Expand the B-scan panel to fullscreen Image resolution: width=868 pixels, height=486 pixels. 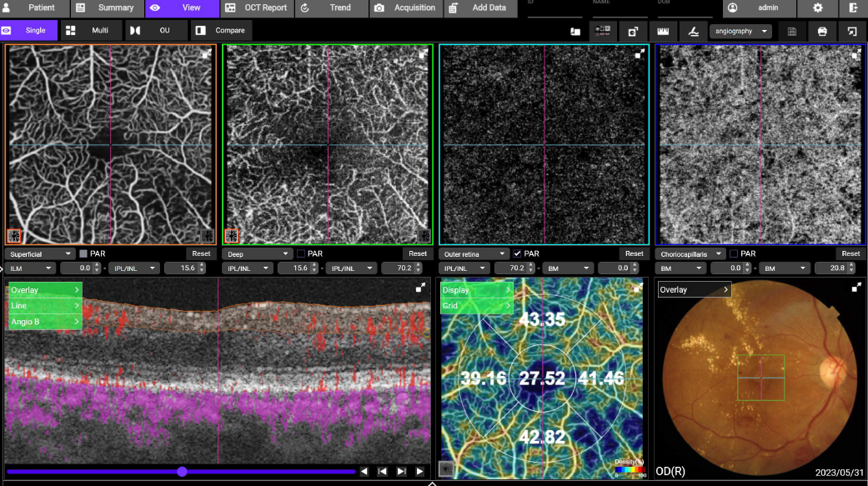click(x=421, y=288)
